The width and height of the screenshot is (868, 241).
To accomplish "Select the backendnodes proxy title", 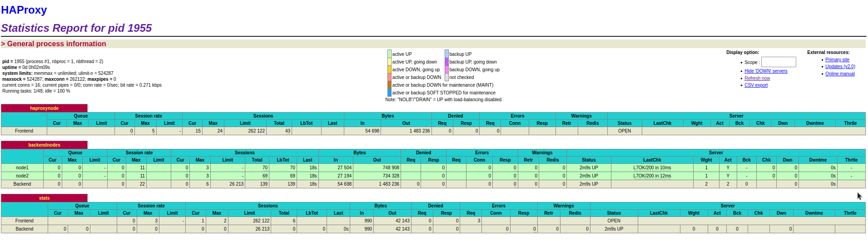I will pos(44,145).
